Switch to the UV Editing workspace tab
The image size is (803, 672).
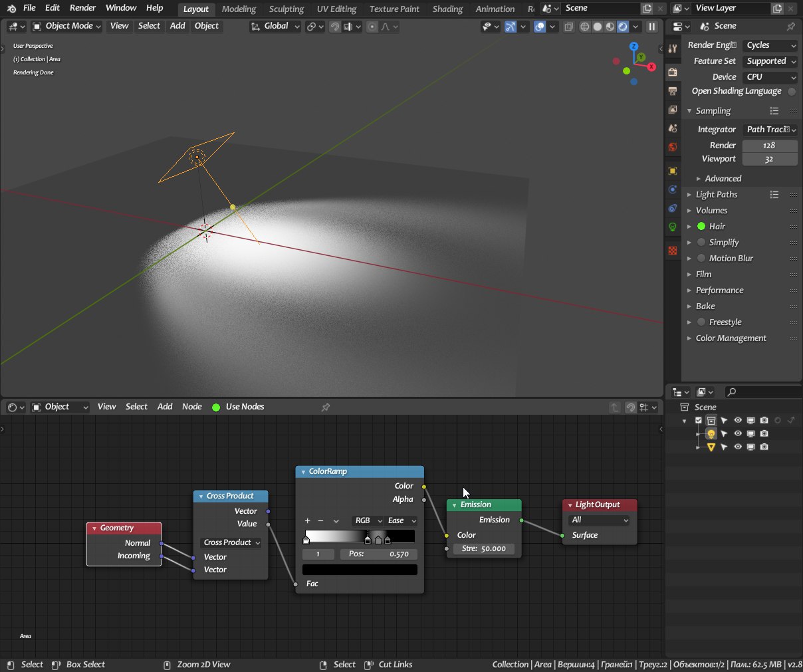pyautogui.click(x=336, y=9)
